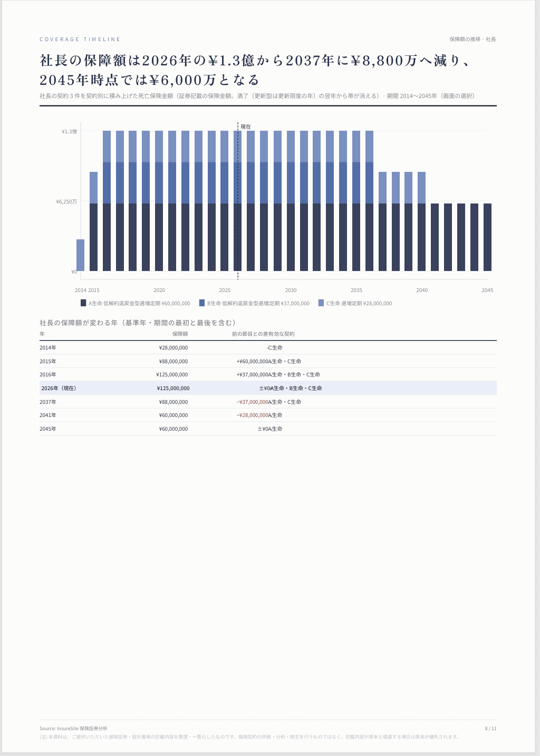Click the 2035 x-axis label
The height and width of the screenshot is (756, 540).
tap(356, 290)
